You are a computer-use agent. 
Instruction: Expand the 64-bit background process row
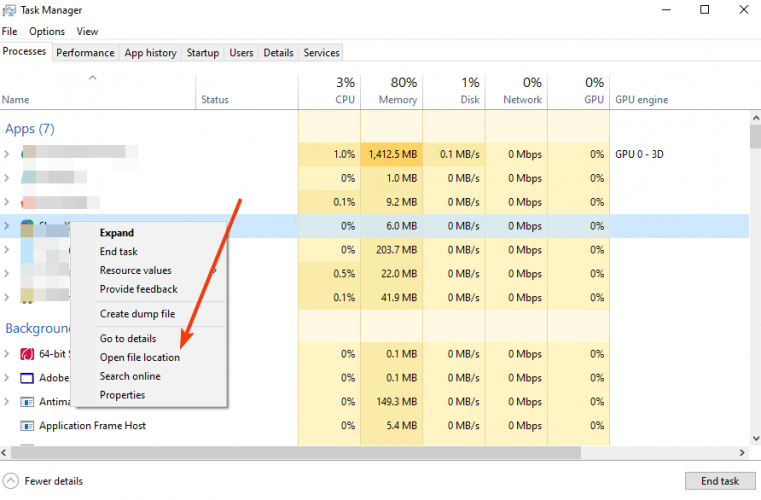(x=6, y=354)
